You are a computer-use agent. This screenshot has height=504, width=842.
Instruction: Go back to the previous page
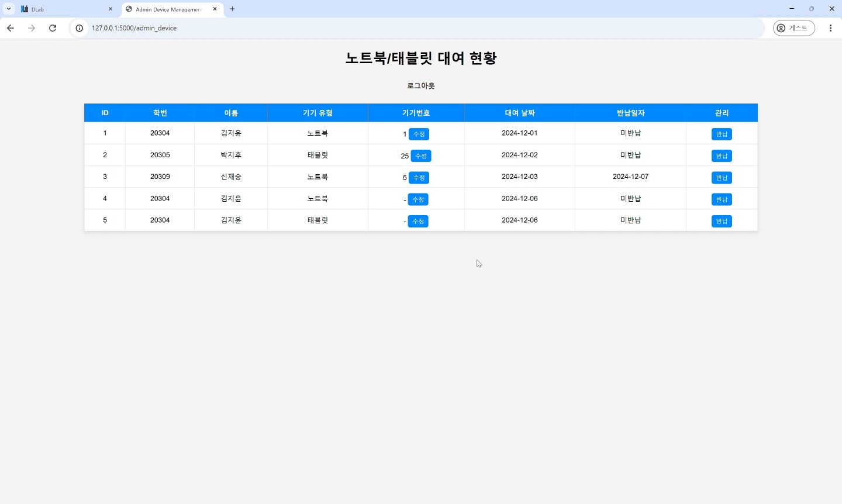(11, 28)
